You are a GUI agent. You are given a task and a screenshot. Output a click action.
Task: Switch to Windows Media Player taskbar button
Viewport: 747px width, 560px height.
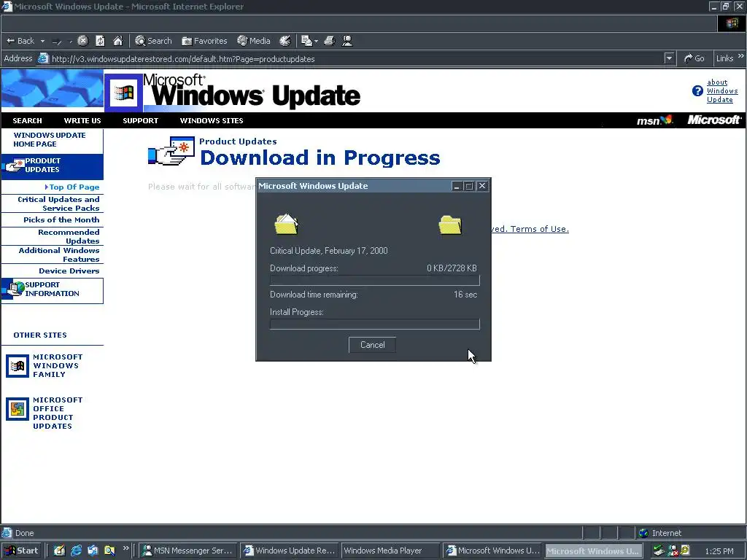coord(391,551)
